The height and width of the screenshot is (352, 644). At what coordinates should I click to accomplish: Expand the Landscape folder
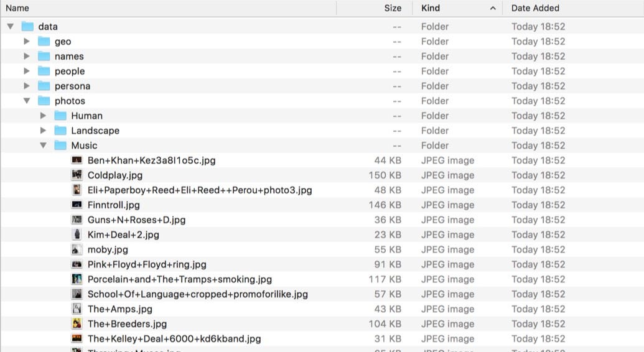point(43,131)
